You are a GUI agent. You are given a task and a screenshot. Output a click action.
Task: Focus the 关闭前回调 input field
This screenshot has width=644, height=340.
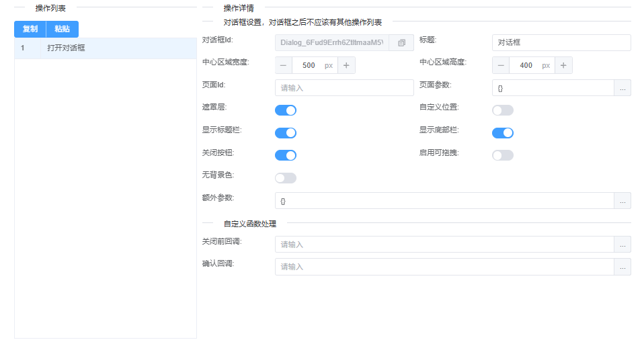tap(445, 245)
